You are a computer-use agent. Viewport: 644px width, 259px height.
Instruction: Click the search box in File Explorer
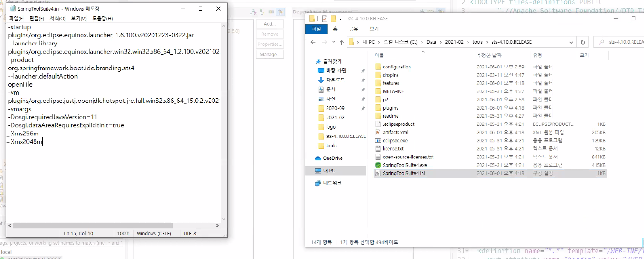tap(619, 42)
